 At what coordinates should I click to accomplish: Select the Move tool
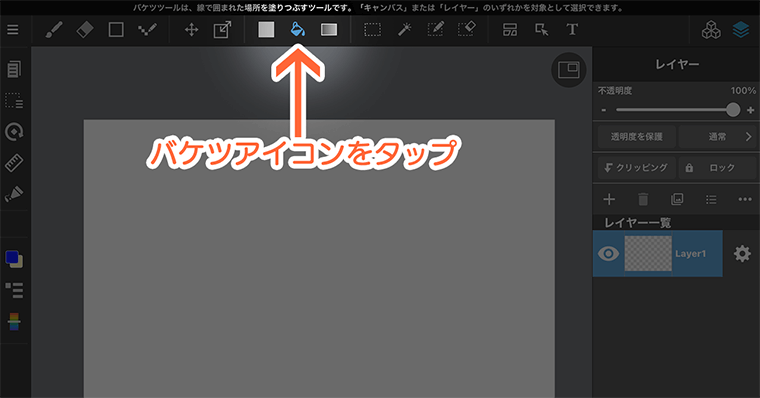tap(191, 30)
